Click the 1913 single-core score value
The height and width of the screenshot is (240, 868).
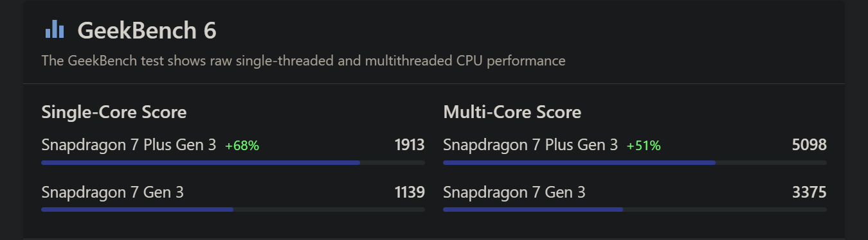pyautogui.click(x=410, y=144)
